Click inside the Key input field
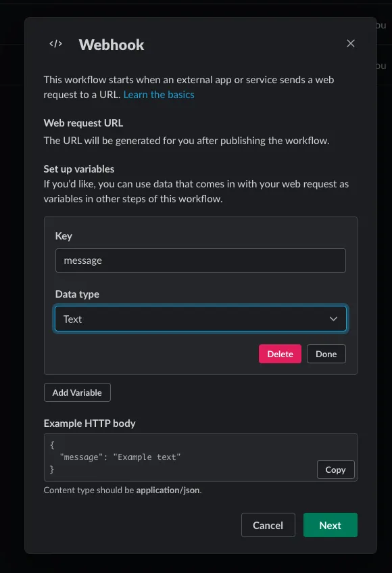The height and width of the screenshot is (573, 392). click(x=201, y=260)
